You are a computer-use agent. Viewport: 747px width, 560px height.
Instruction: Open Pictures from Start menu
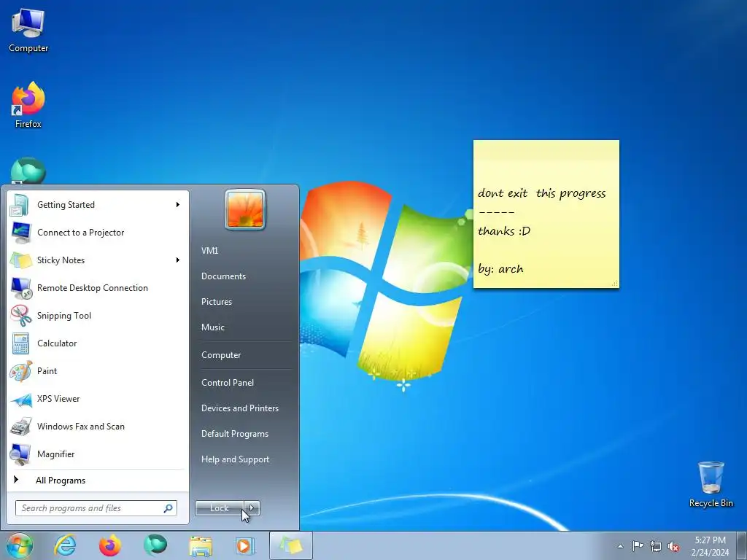click(x=217, y=302)
